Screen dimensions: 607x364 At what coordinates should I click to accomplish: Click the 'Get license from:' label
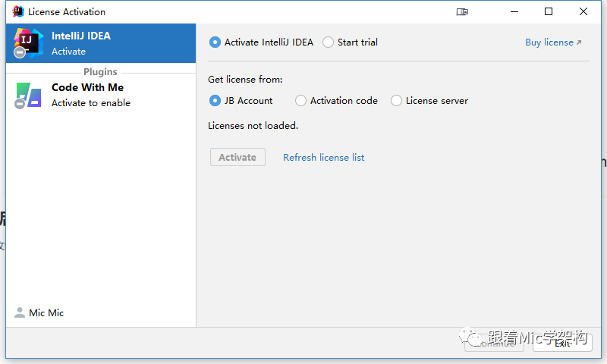pyautogui.click(x=245, y=80)
